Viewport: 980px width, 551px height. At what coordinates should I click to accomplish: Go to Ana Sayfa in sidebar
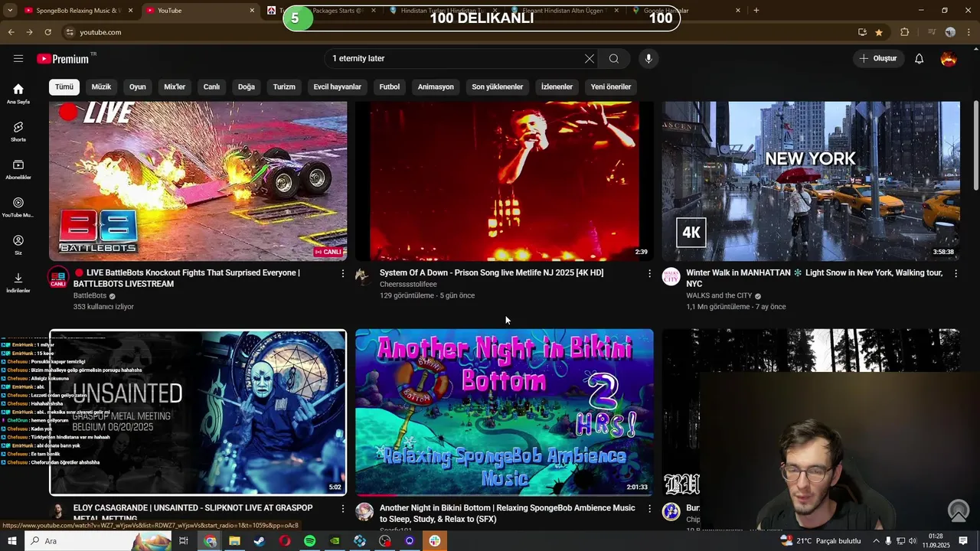[x=18, y=93]
